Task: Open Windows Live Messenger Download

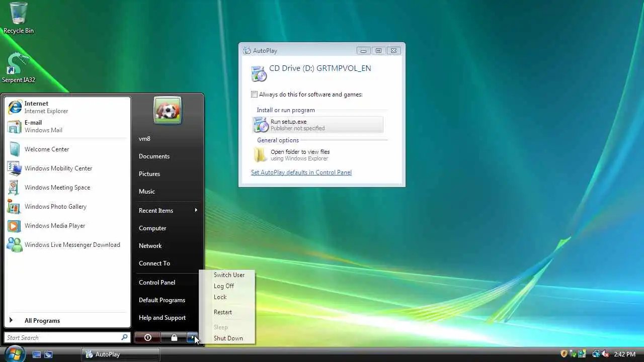Action: point(67,245)
